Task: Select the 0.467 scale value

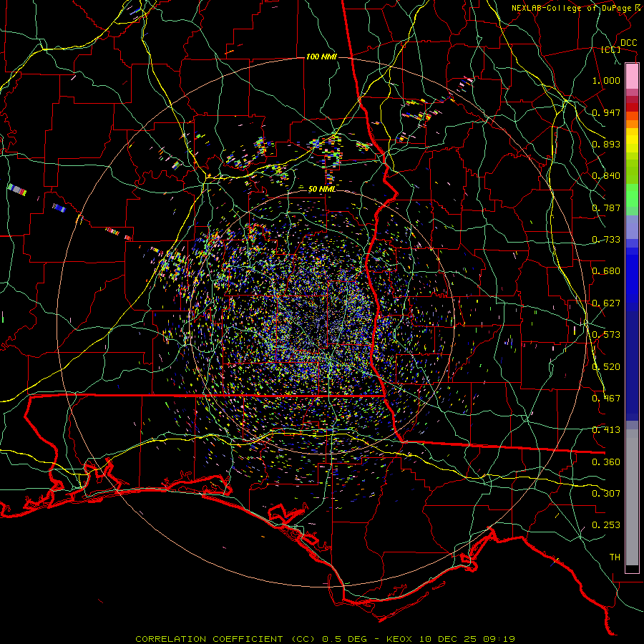Action: (x=606, y=399)
